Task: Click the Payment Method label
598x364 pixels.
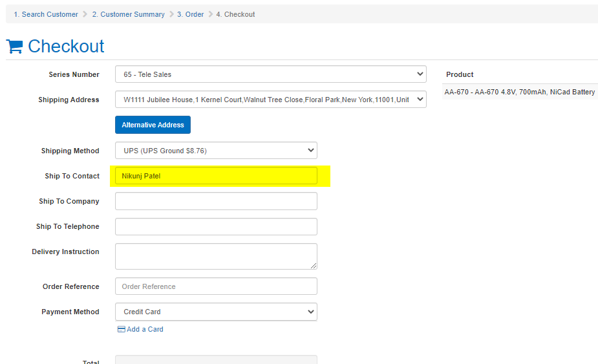Action: coord(70,312)
